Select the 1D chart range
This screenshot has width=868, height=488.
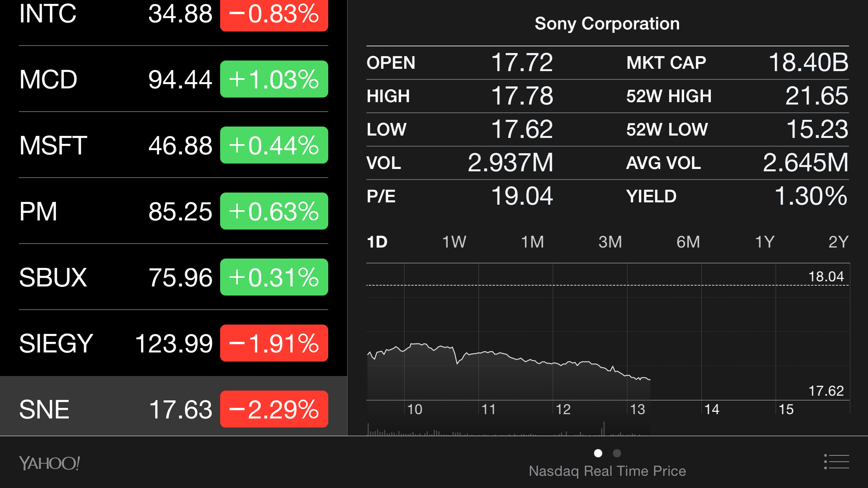(x=377, y=242)
